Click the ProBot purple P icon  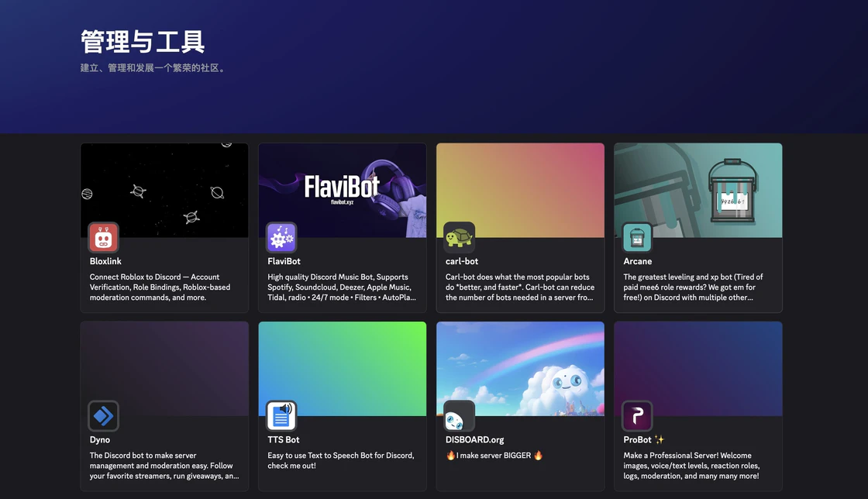coord(637,416)
